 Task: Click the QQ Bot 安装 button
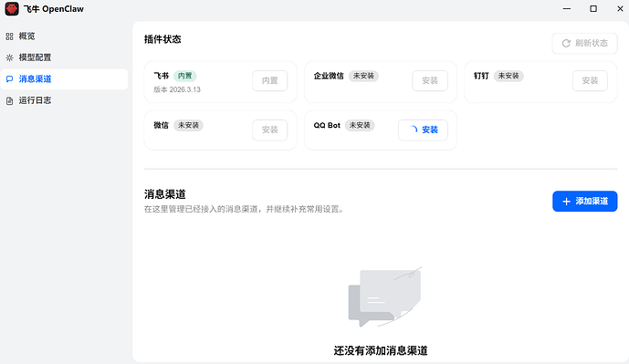pyautogui.click(x=423, y=130)
